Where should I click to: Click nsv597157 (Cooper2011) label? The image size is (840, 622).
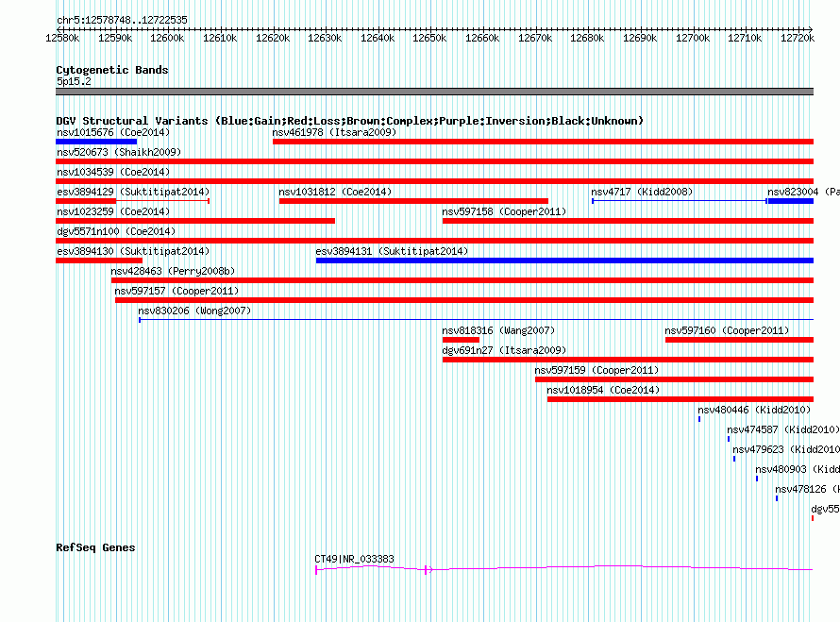(x=176, y=291)
